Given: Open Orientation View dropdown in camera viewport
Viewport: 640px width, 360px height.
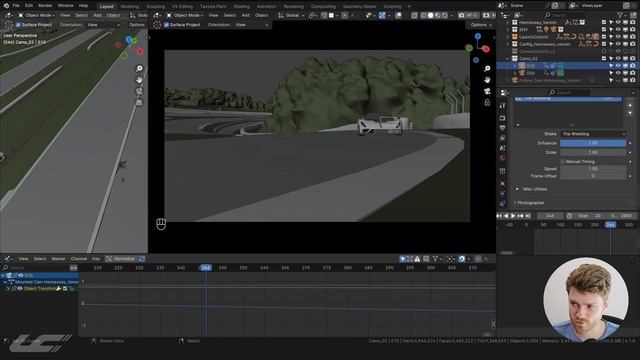Looking at the screenshot, I should tap(252, 25).
